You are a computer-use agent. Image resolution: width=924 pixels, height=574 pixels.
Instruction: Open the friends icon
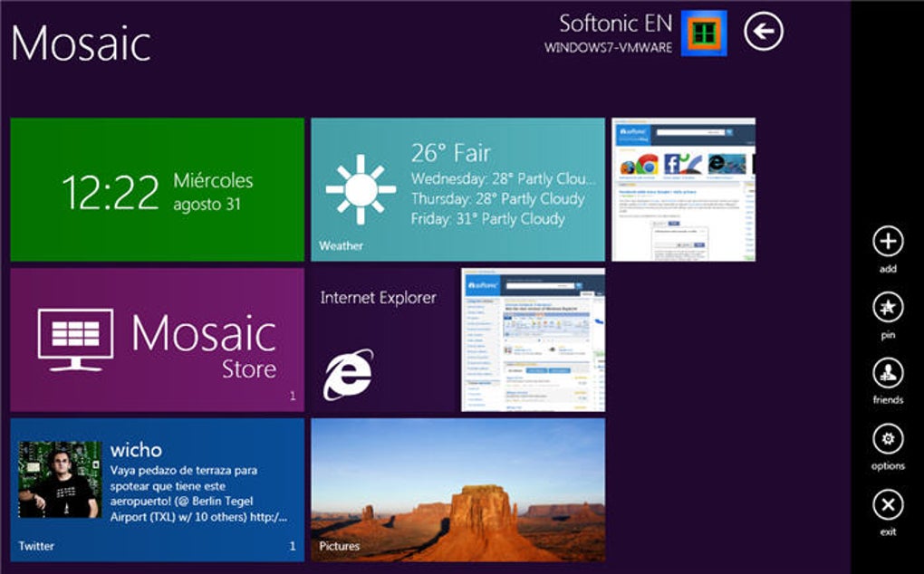[888, 373]
